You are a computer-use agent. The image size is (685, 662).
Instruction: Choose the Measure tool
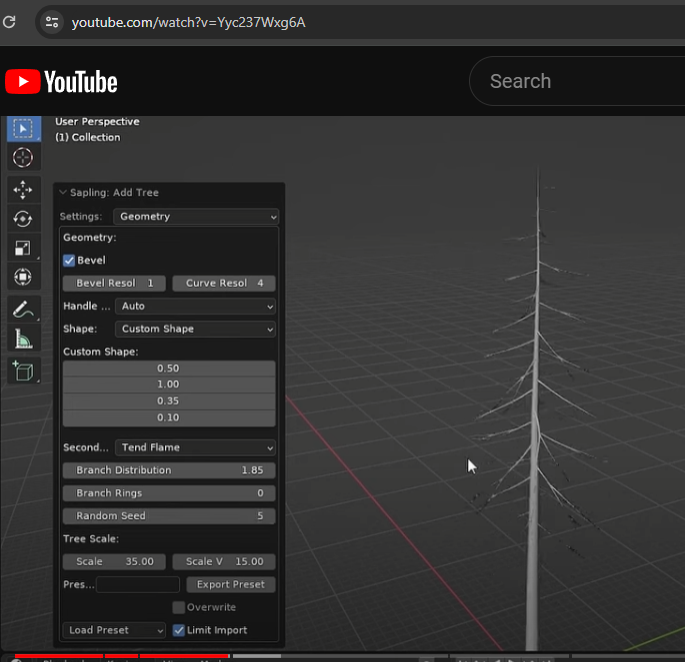(x=23, y=340)
